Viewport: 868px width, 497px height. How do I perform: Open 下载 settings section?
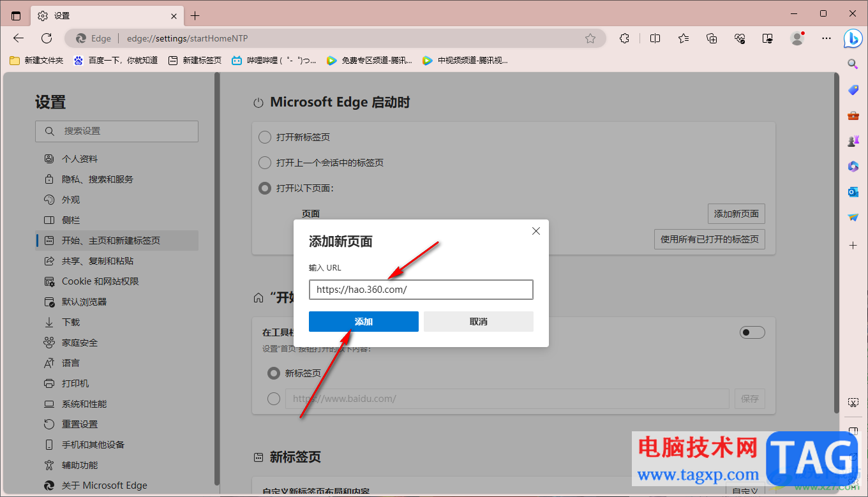point(117,322)
